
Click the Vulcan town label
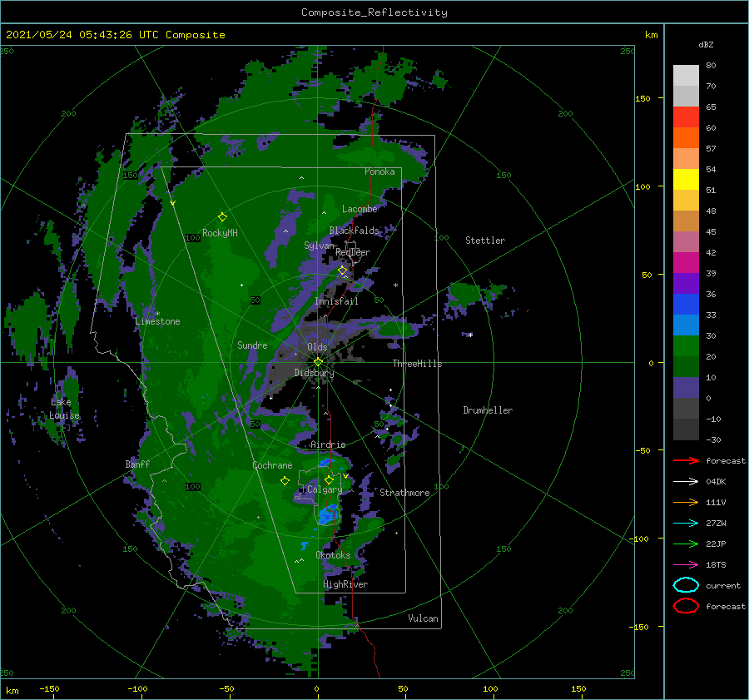click(423, 618)
